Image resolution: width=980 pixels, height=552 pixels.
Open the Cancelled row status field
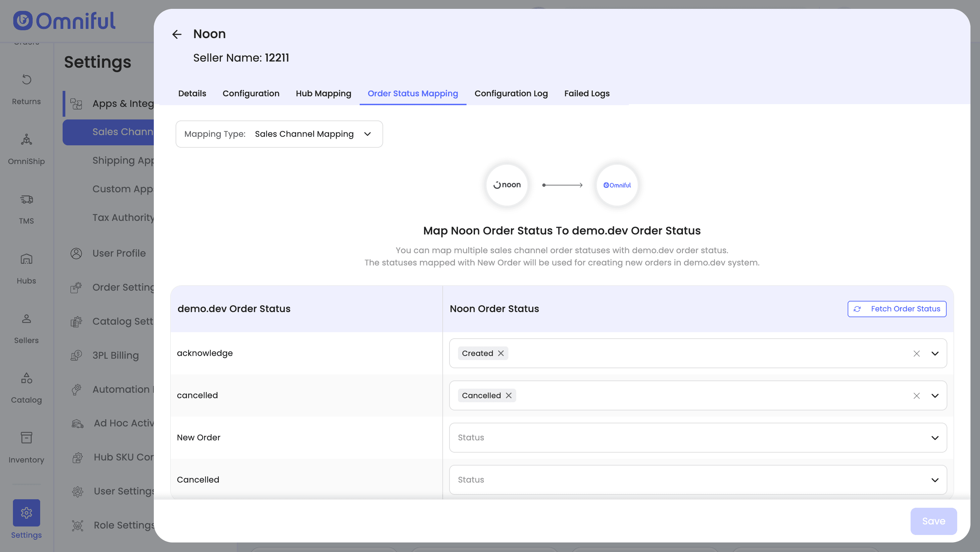[698, 480]
